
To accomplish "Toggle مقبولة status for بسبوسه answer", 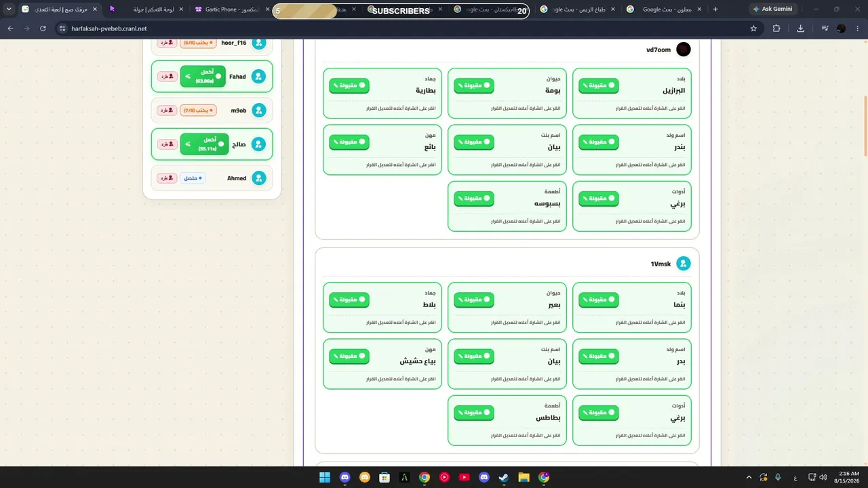I will click(474, 198).
